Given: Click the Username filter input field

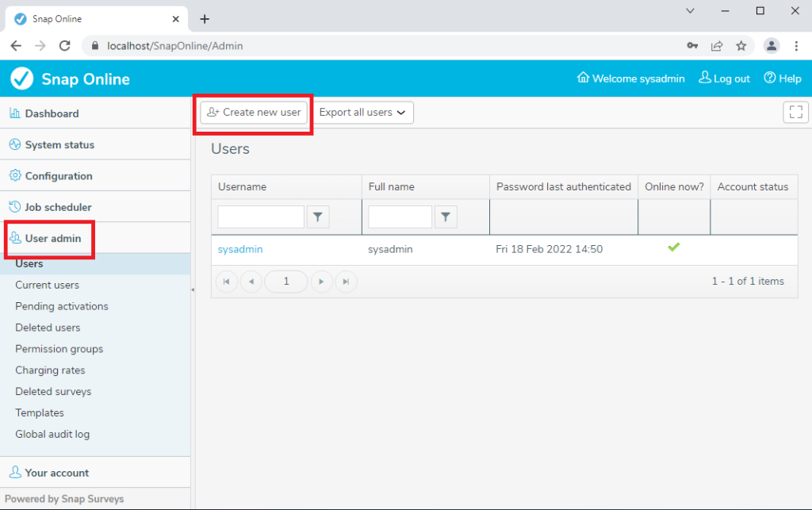Looking at the screenshot, I should pos(260,216).
